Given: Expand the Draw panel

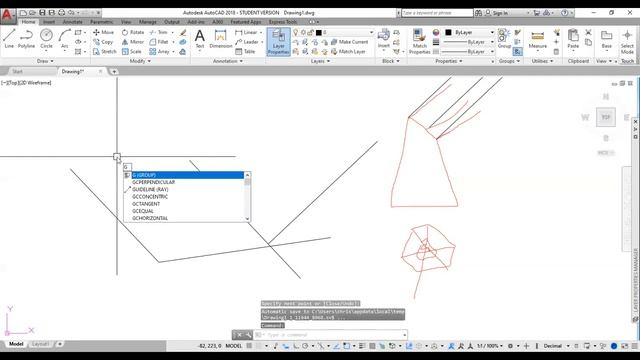Looking at the screenshot, I should pyautogui.click(x=45, y=61).
